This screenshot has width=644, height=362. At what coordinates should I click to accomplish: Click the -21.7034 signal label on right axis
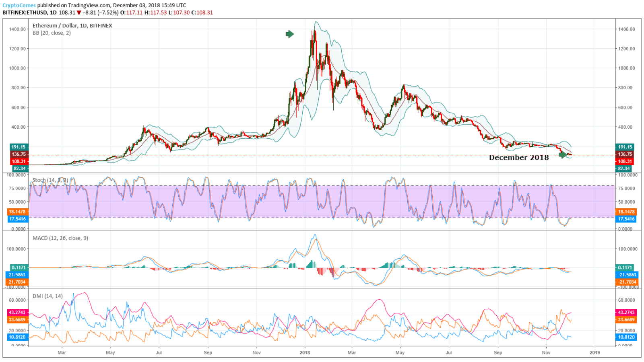tap(626, 282)
